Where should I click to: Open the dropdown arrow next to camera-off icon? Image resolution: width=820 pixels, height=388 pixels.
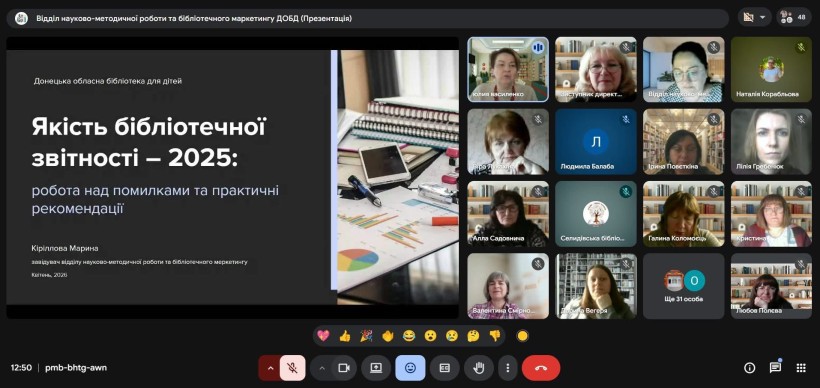pyautogui.click(x=762, y=17)
